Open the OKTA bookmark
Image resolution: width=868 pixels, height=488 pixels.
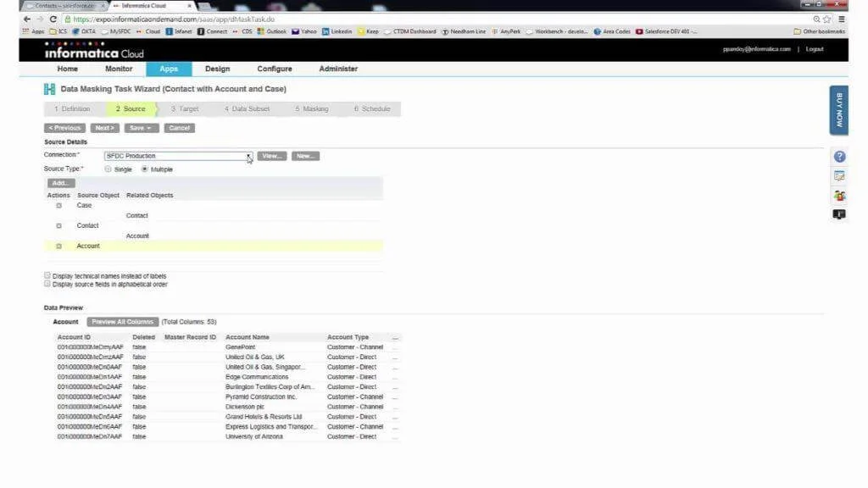(x=84, y=31)
